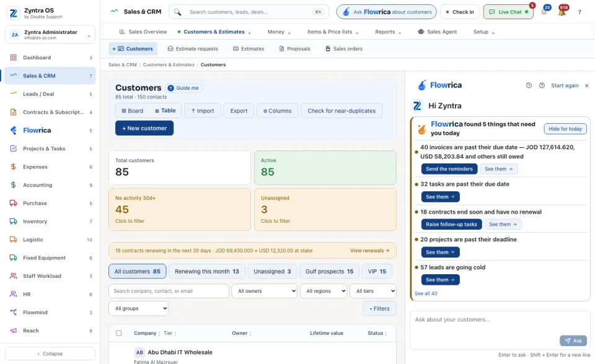Select the Customers sub-tab
The image size is (595, 364).
pos(133,48)
